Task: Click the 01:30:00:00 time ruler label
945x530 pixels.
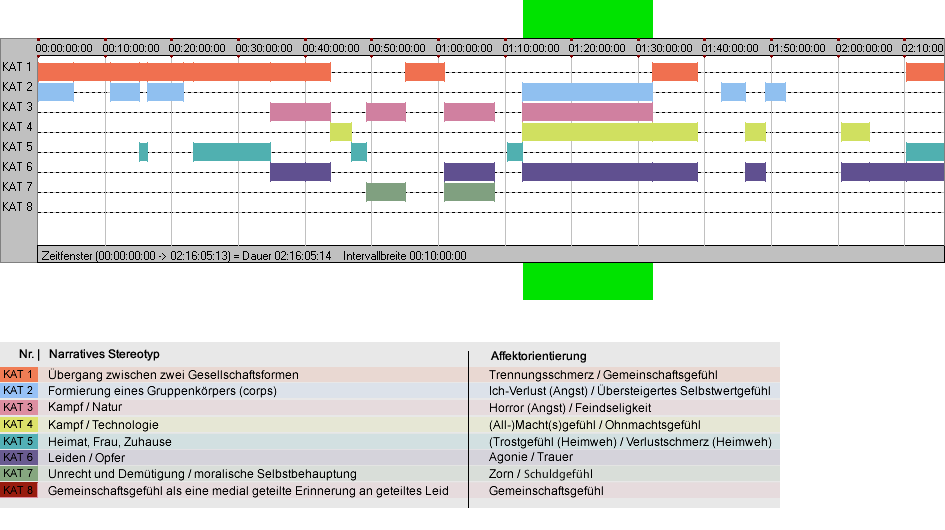Action: coord(664,48)
